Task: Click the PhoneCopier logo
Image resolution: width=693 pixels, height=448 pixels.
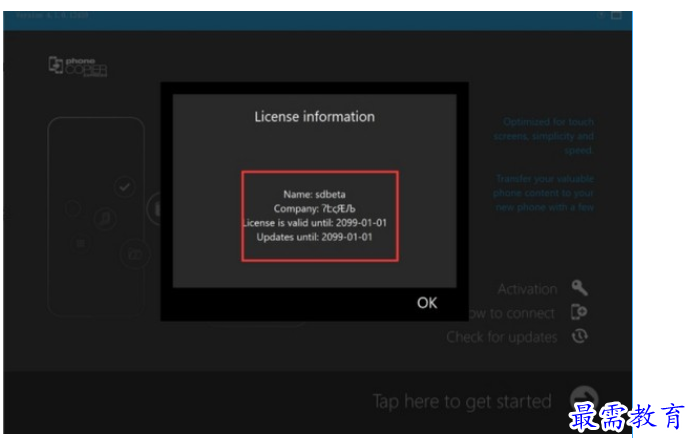Action: (78, 66)
